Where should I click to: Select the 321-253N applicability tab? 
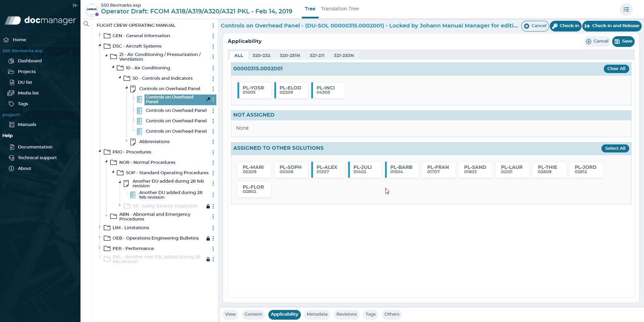(x=343, y=55)
